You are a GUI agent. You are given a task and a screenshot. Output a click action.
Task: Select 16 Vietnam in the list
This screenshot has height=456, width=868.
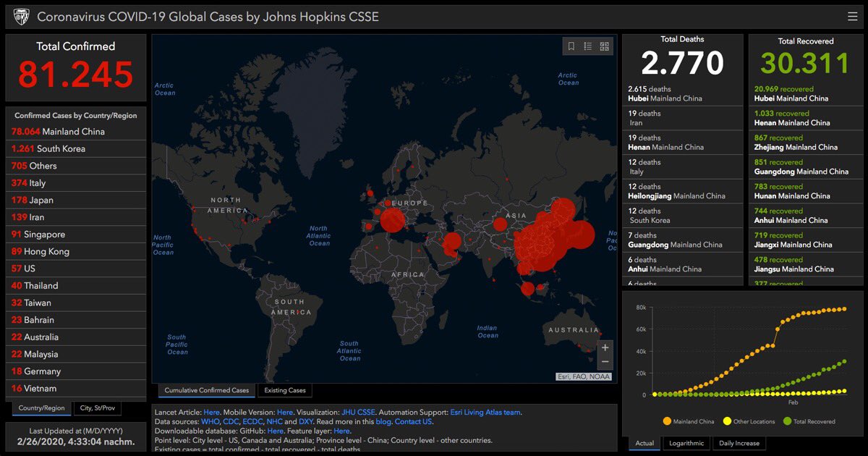(76, 389)
